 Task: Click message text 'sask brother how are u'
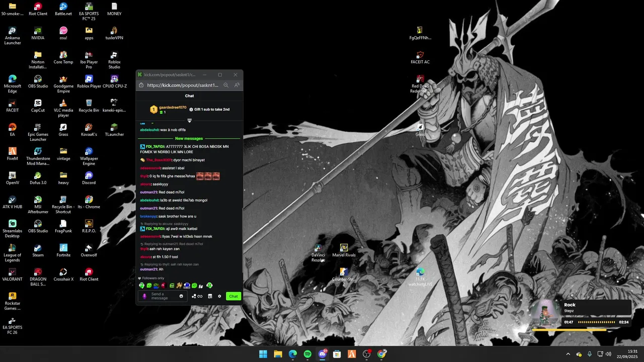click(x=177, y=216)
